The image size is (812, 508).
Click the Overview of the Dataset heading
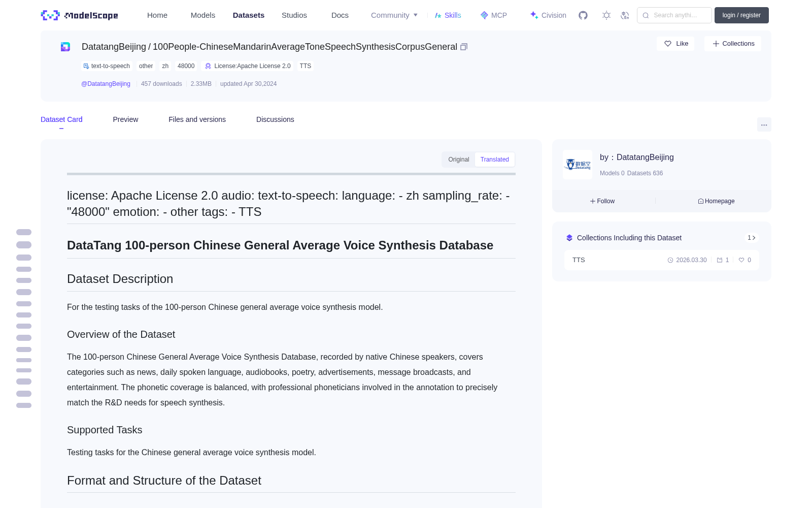[121, 334]
